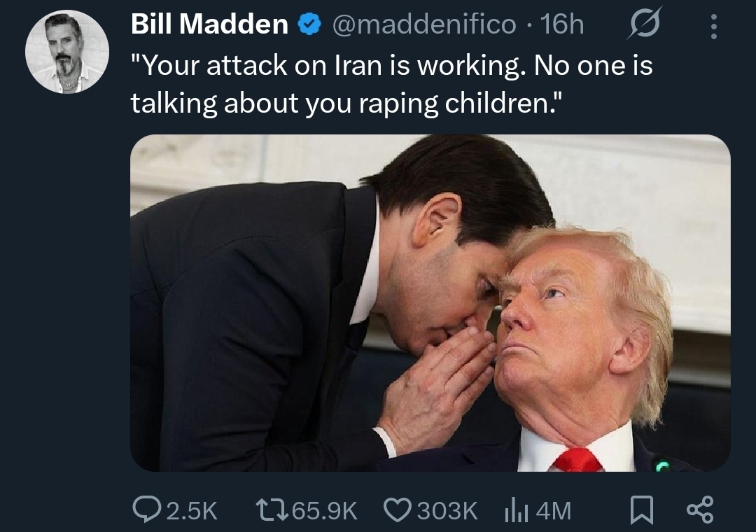Click the repost arrows icon

tap(272, 510)
